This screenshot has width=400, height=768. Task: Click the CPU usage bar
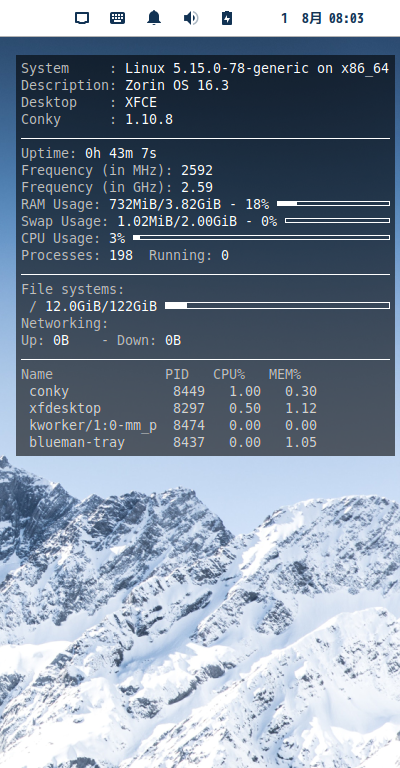tap(261, 238)
